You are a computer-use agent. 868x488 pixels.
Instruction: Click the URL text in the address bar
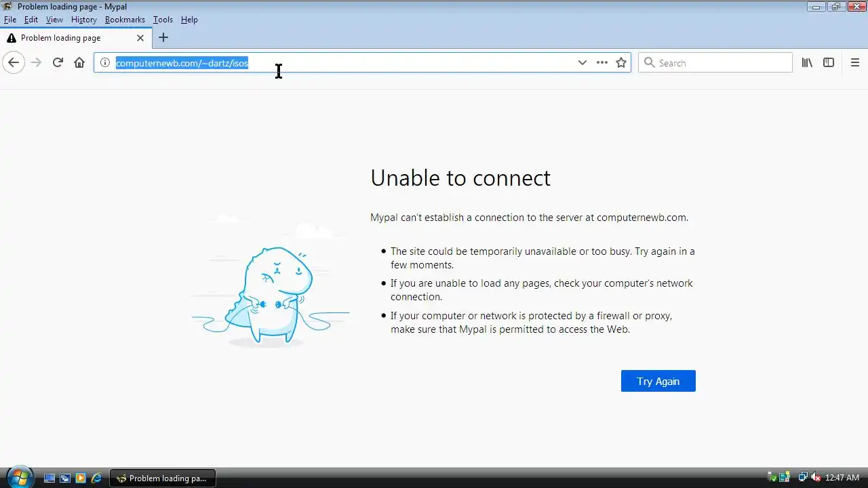[182, 63]
